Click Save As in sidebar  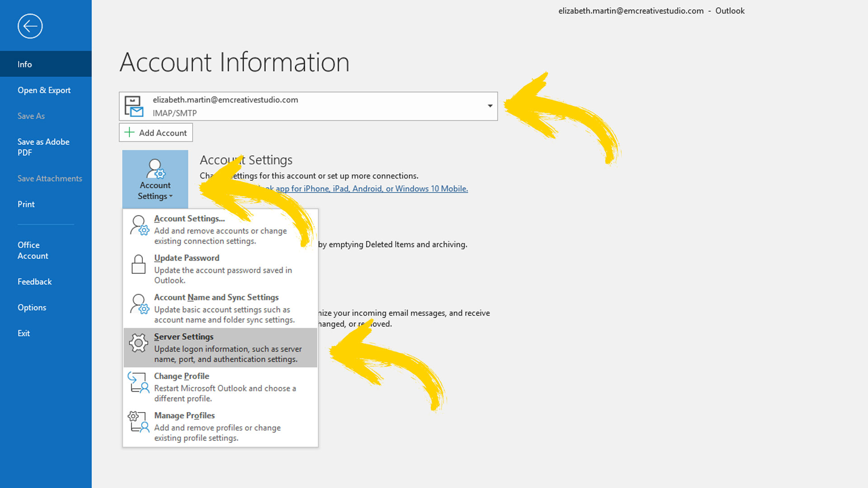(x=46, y=116)
